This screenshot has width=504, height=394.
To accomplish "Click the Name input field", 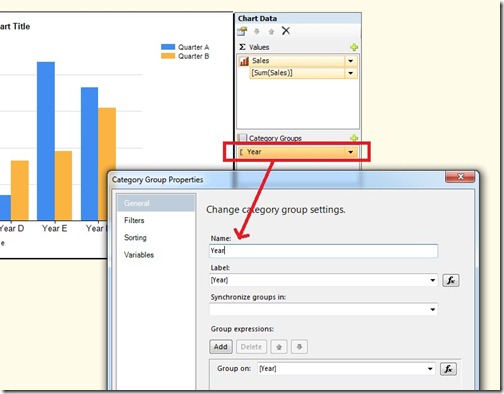I will [x=323, y=251].
